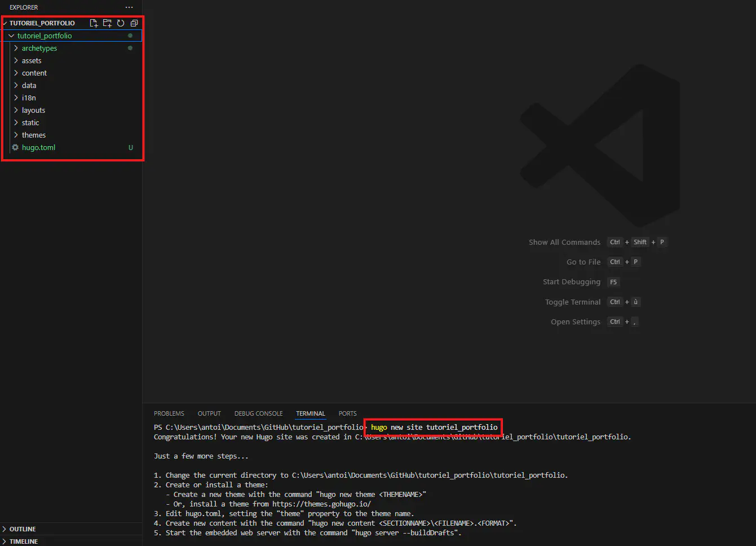Open the hugo.toml file
756x546 pixels.
[x=38, y=147]
